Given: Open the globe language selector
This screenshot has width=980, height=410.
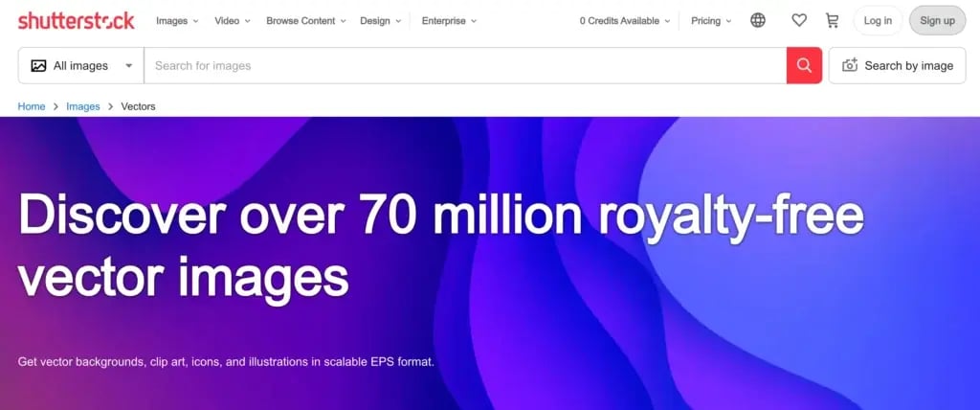Looking at the screenshot, I should pos(758,20).
